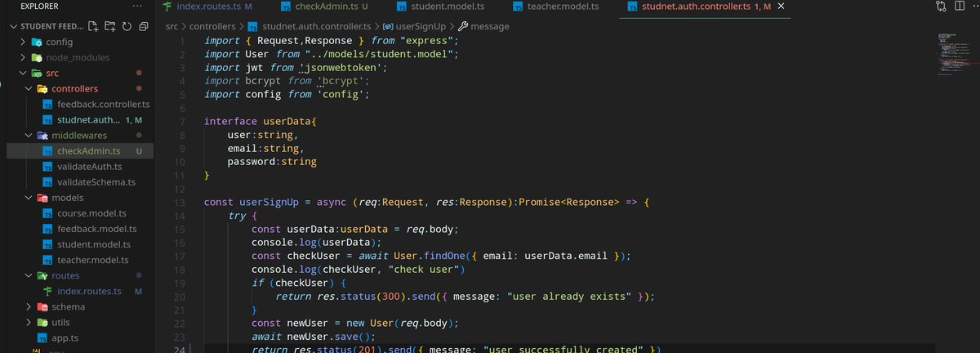The height and width of the screenshot is (353, 980).
Task: Expand the schema folder chevron
Action: pyautogui.click(x=29, y=306)
